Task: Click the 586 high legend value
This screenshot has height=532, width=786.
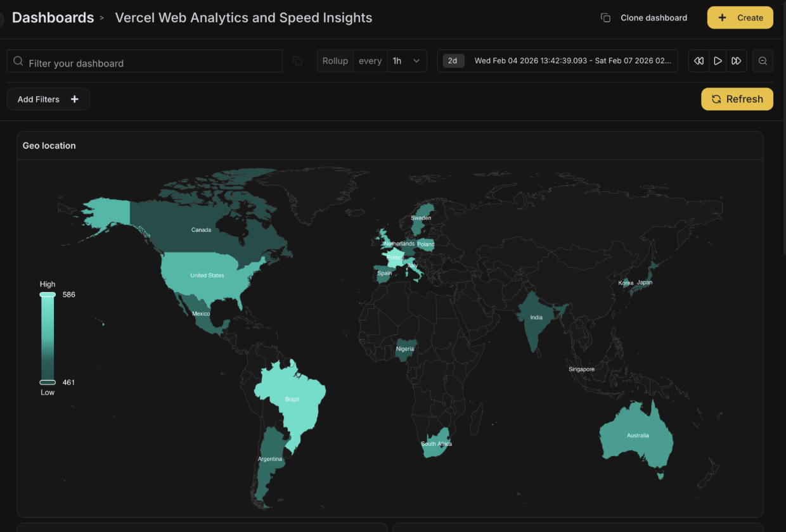Action: coord(68,294)
